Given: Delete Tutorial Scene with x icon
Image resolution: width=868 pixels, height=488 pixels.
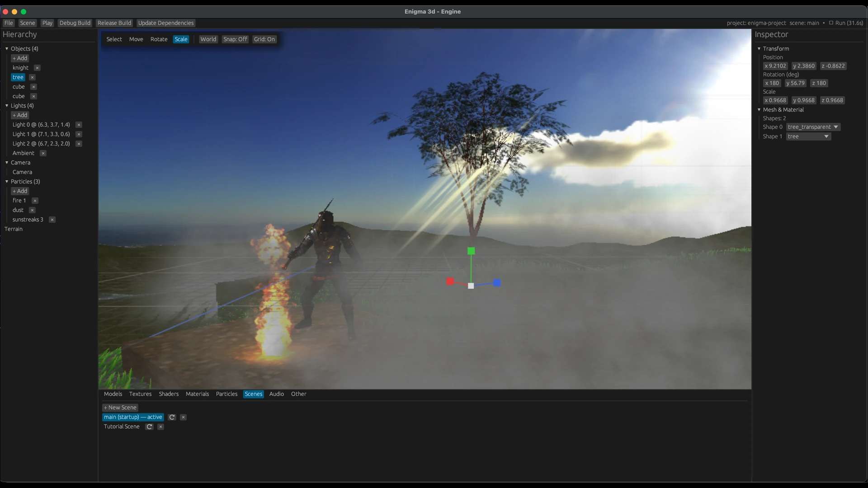Looking at the screenshot, I should point(160,427).
